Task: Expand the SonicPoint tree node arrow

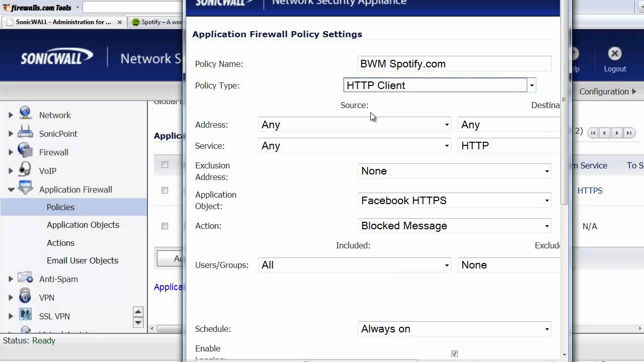Action: pyautogui.click(x=11, y=134)
